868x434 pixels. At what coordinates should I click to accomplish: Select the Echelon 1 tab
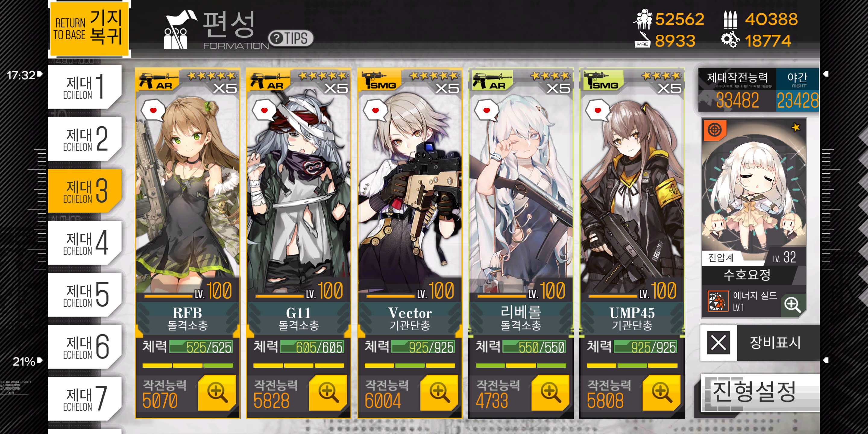(x=85, y=87)
